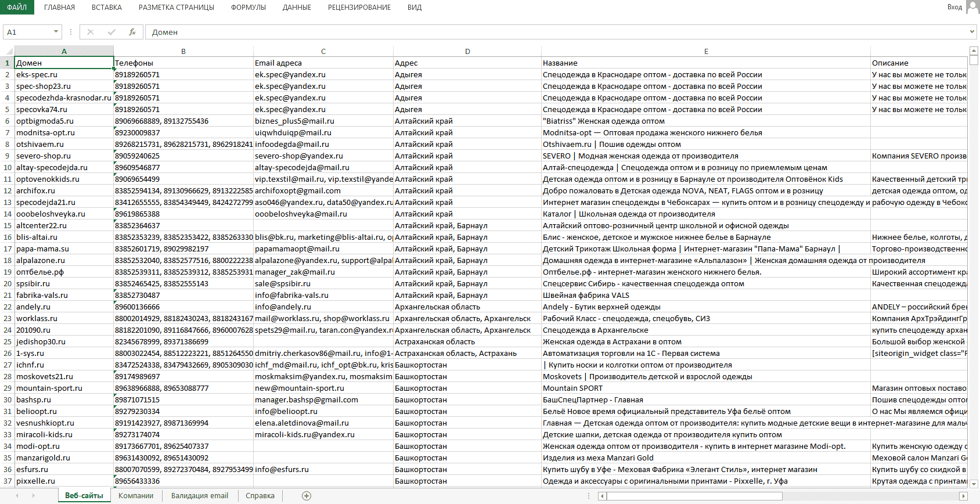The width and height of the screenshot is (980, 504).
Task: Select row 15 header
Action: point(8,225)
